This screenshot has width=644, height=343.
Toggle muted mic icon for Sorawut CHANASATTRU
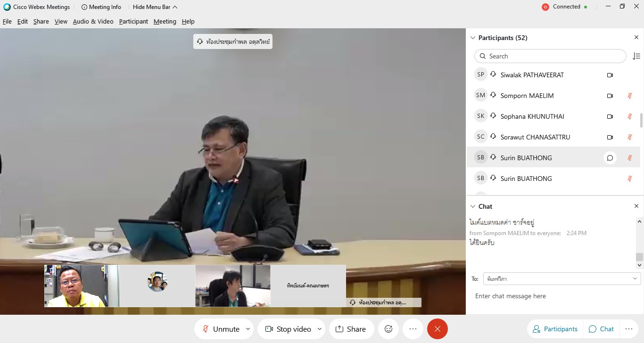pyautogui.click(x=629, y=137)
